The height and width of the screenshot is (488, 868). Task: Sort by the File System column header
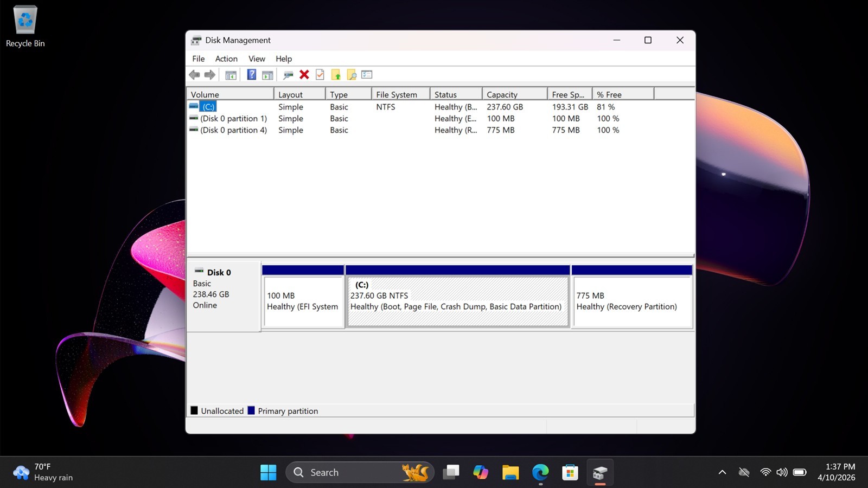coord(400,94)
